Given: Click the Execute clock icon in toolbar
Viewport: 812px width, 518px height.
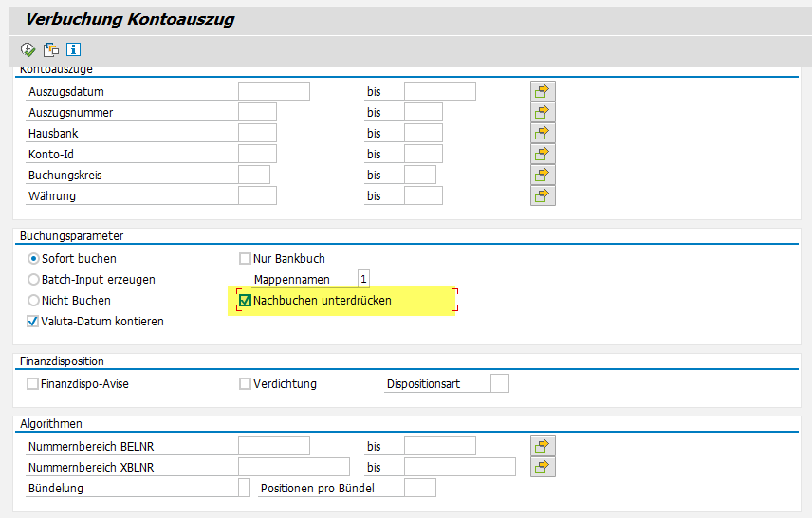Looking at the screenshot, I should (x=28, y=49).
